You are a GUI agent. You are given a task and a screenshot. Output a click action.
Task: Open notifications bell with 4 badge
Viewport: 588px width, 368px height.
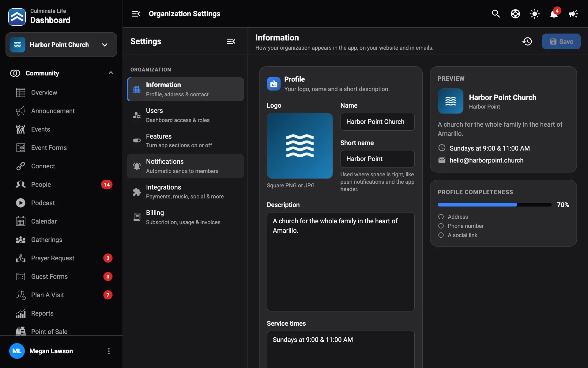click(x=554, y=14)
